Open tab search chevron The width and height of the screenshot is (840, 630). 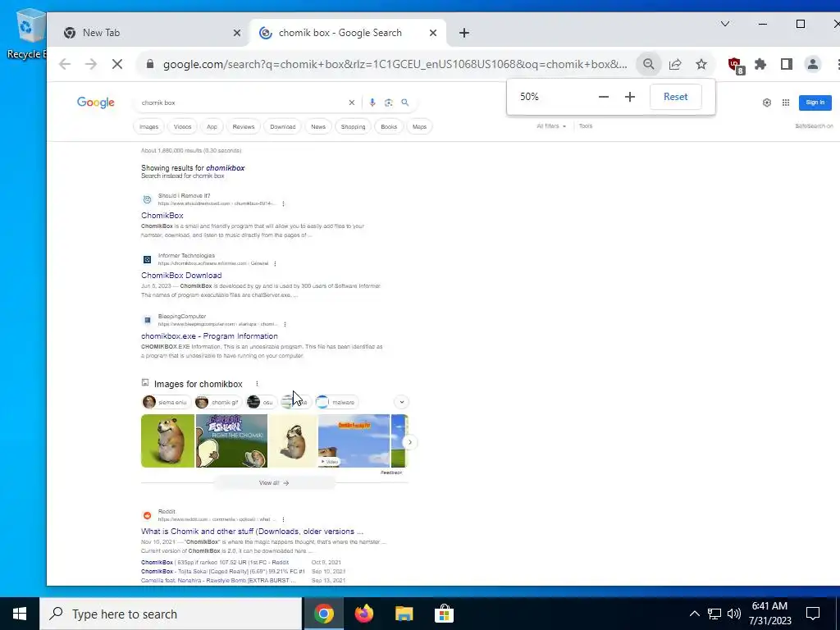coord(725,24)
